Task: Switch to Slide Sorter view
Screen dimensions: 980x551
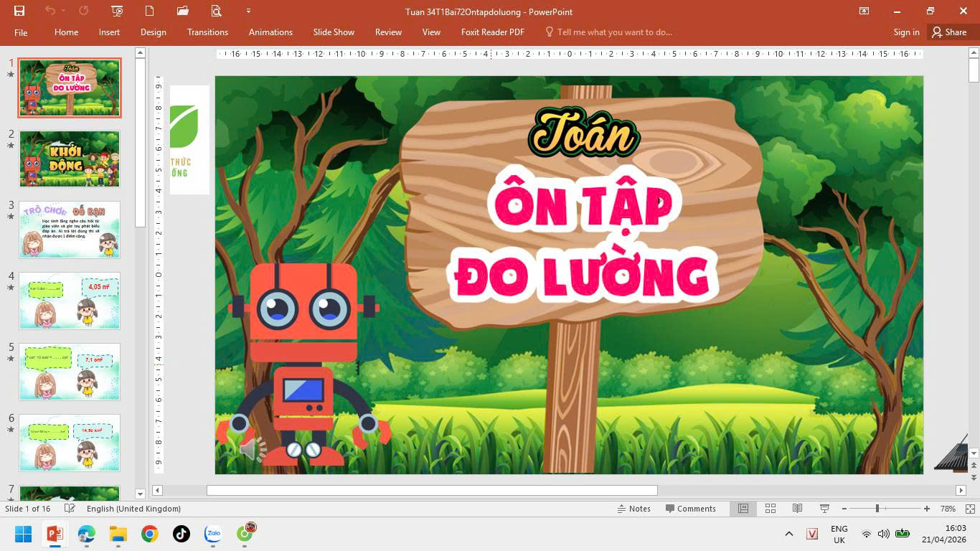Action: [x=771, y=509]
